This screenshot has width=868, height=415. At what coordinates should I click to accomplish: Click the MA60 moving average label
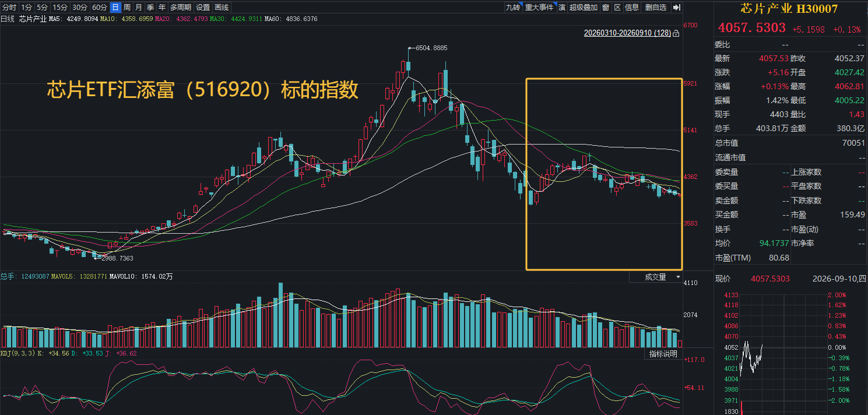[x=291, y=19]
